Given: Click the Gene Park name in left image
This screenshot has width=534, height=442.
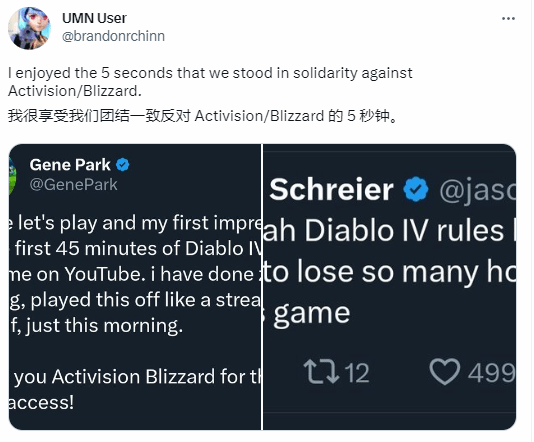Looking at the screenshot, I should (x=70, y=165).
